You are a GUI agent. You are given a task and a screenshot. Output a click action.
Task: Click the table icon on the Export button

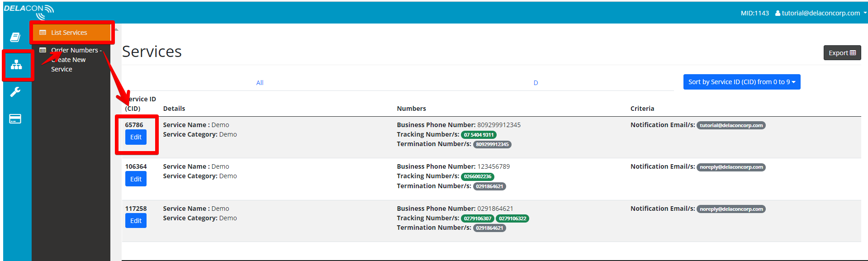[x=853, y=53]
